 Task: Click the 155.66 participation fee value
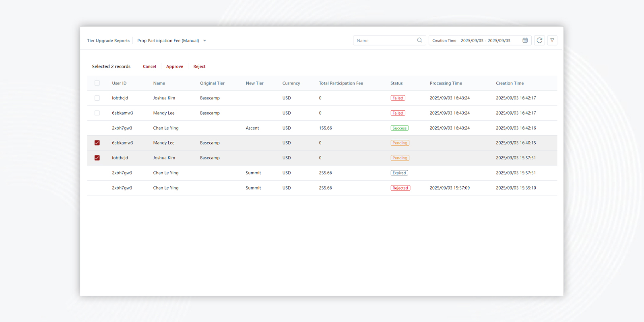pyautogui.click(x=326, y=128)
